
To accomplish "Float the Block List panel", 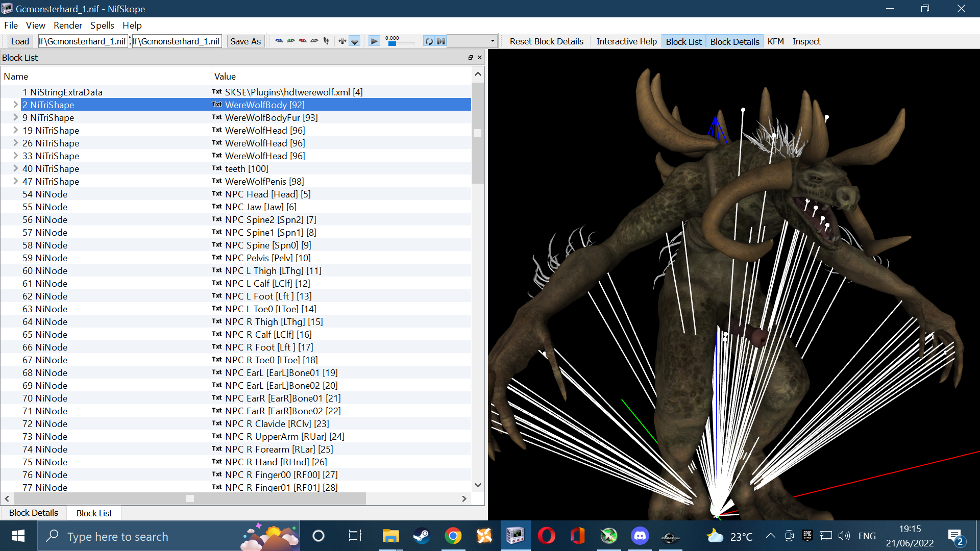I will [471, 58].
